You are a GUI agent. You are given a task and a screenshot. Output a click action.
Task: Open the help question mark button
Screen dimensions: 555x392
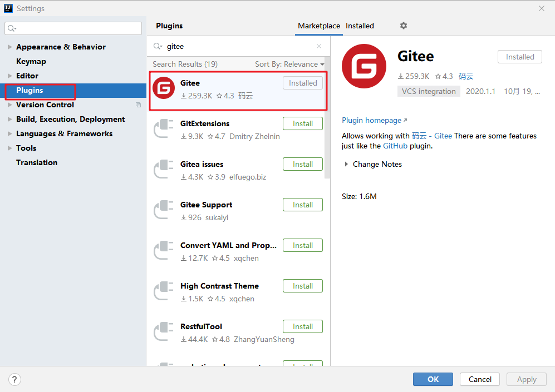[x=14, y=380]
